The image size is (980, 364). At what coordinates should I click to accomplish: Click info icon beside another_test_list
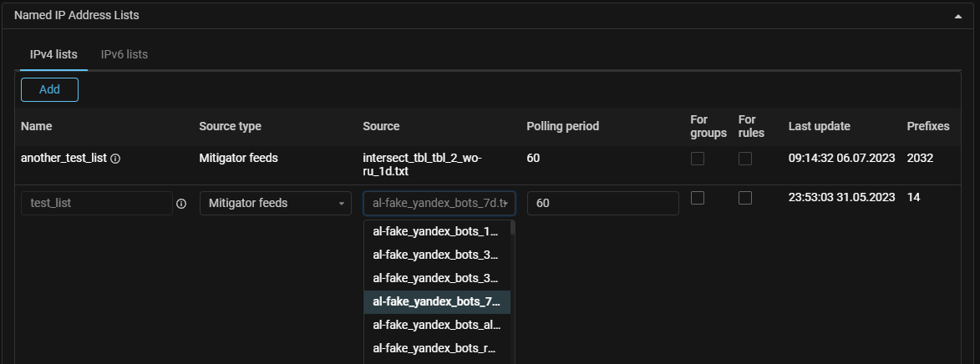point(115,159)
